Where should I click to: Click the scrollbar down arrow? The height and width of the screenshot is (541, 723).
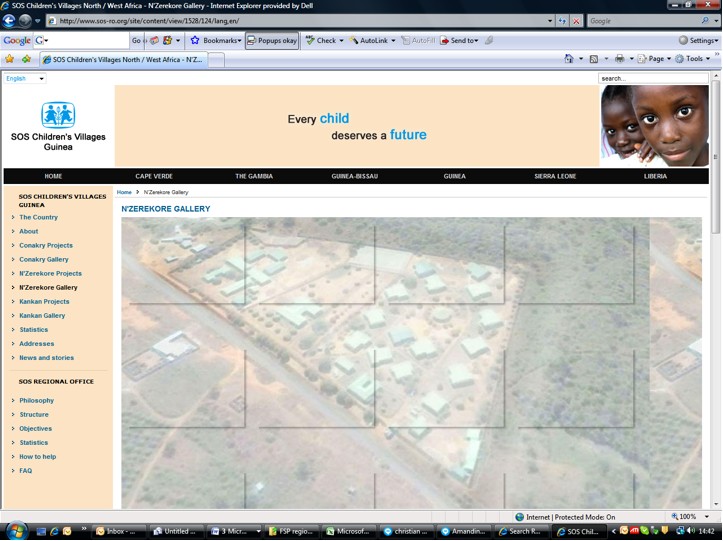[x=716, y=504]
